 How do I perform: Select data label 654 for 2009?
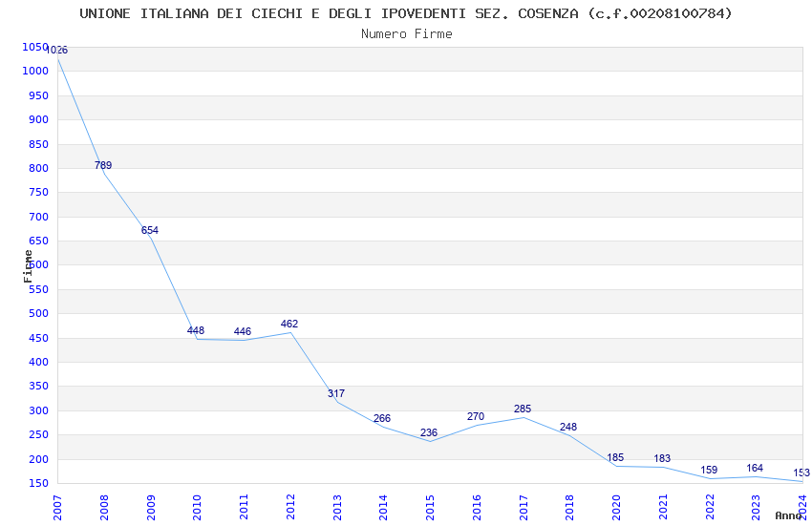[150, 230]
